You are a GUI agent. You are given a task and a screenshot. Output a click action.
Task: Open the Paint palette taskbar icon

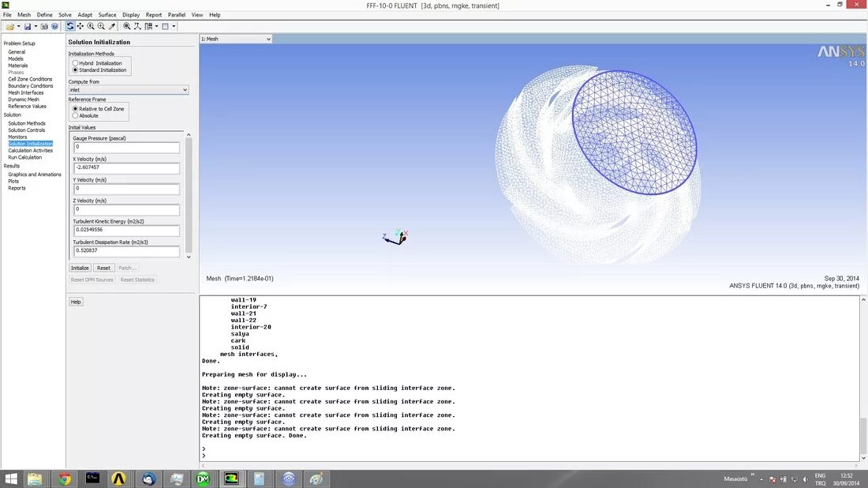point(316,479)
